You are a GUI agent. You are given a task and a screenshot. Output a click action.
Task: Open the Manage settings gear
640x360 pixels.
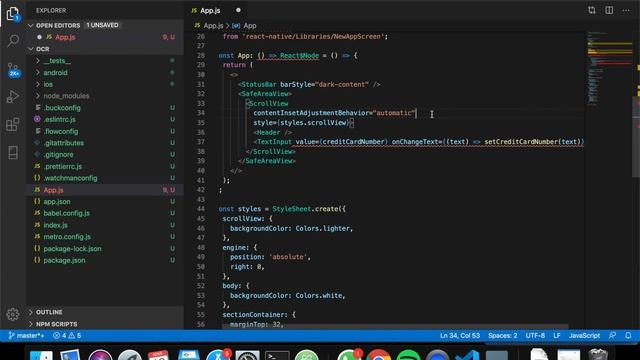(x=13, y=314)
